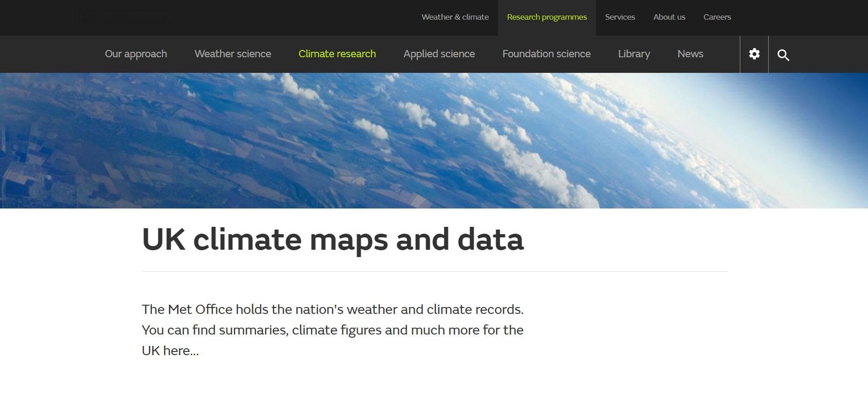Open the Services menu item
The height and width of the screenshot is (395, 868).
pos(620,17)
